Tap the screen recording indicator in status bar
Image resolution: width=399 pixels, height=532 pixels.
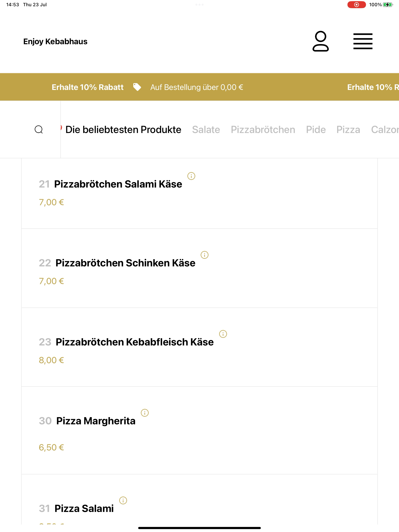click(x=356, y=4)
